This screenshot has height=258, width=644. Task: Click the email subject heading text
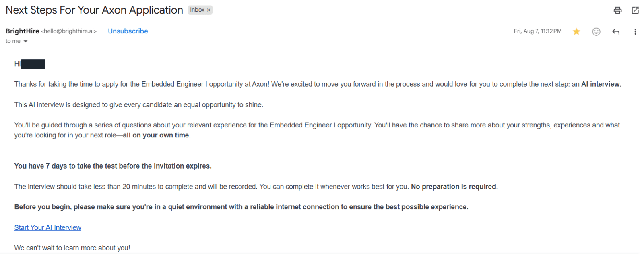pos(94,10)
